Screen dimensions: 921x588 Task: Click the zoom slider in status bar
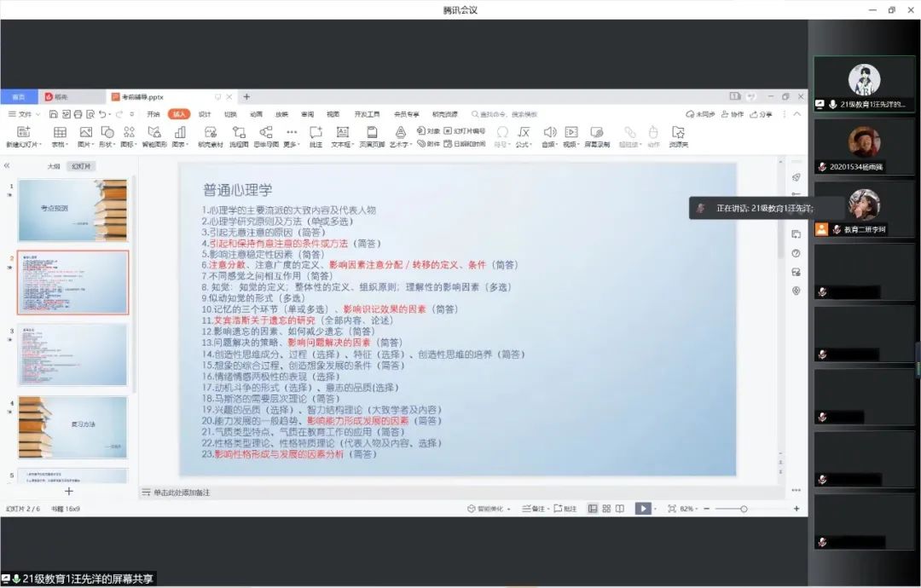pyautogui.click(x=744, y=509)
